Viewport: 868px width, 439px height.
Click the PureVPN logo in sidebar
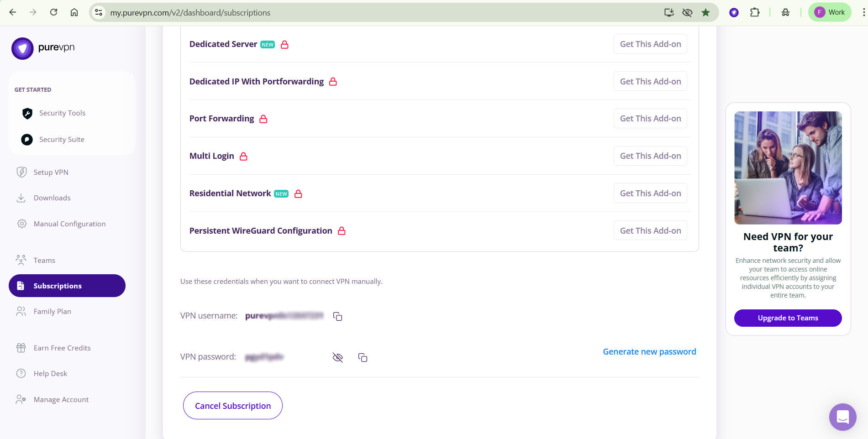(x=43, y=48)
